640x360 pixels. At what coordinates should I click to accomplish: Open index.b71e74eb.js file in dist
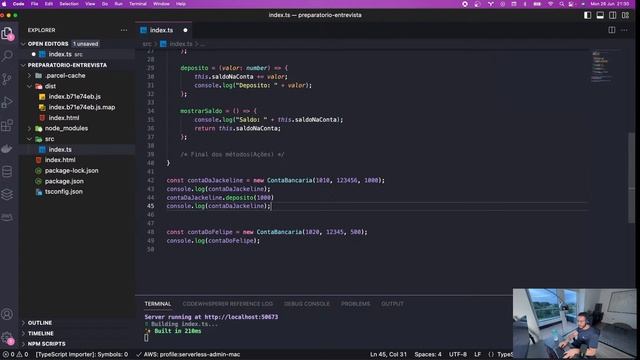pyautogui.click(x=75, y=97)
